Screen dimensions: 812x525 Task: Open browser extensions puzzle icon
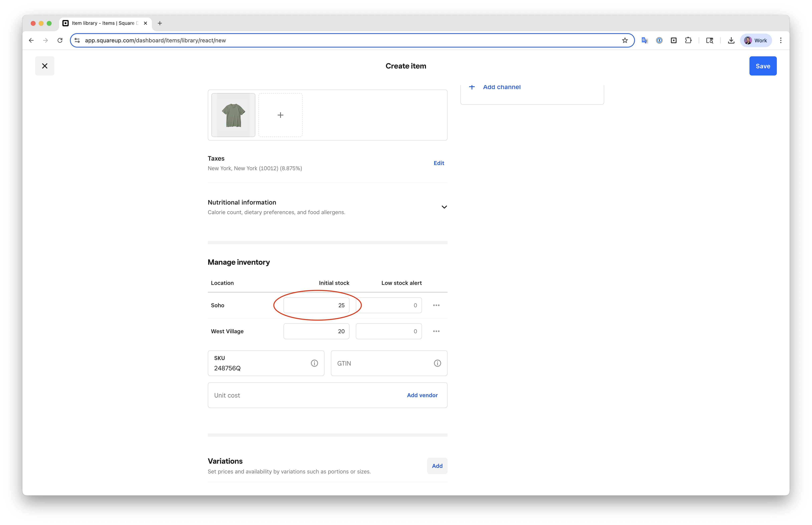point(688,40)
